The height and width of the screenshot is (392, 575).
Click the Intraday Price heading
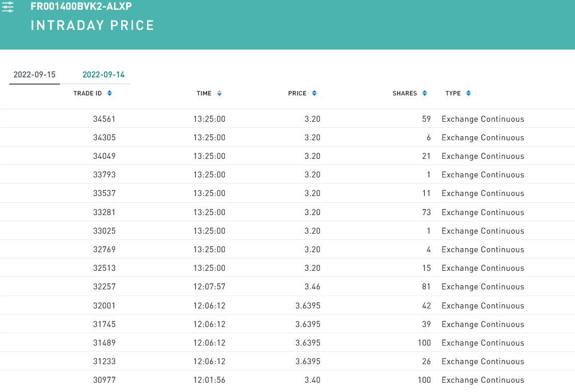[92, 25]
